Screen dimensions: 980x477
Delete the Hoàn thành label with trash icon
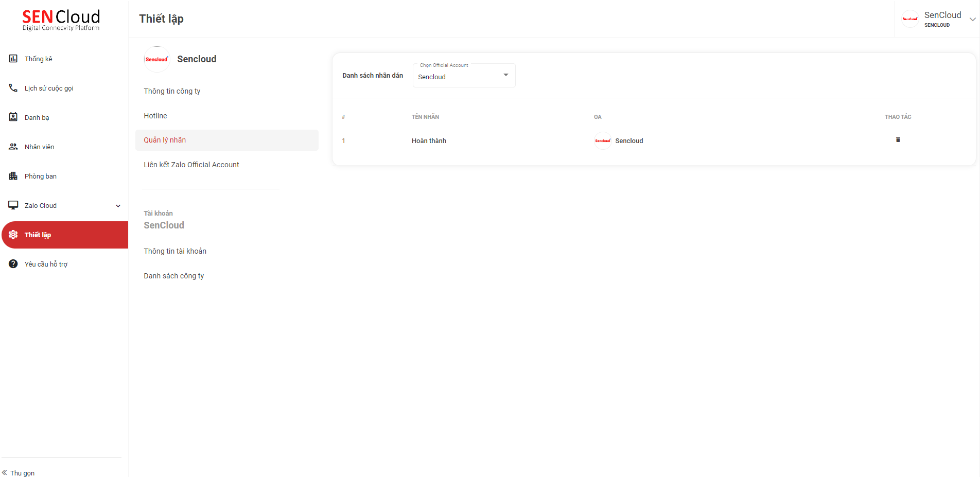pyautogui.click(x=898, y=140)
